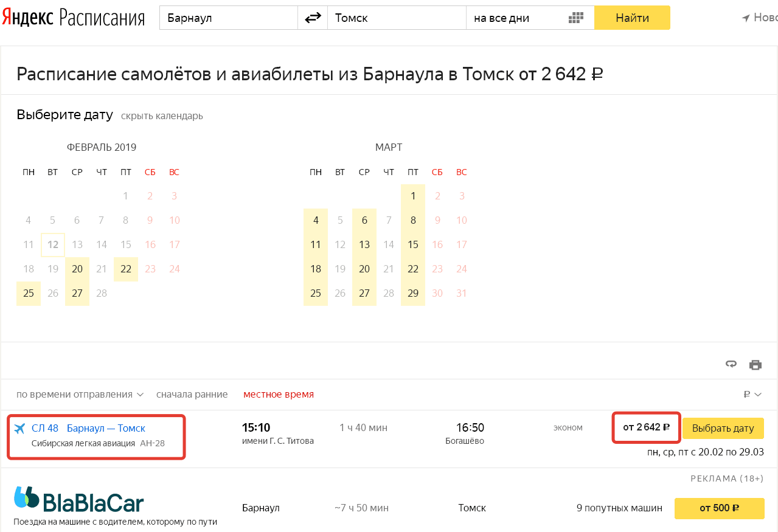Viewport: 778px width, 532px height.
Task: Click the printer icon
Action: click(x=755, y=365)
